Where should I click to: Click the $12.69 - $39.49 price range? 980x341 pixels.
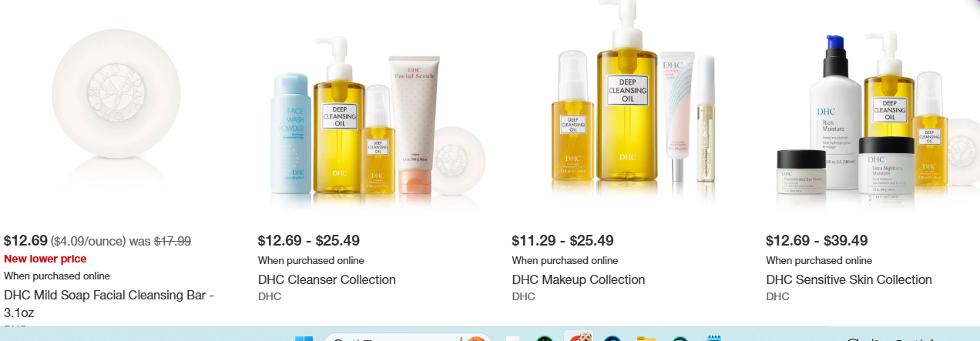click(x=817, y=241)
